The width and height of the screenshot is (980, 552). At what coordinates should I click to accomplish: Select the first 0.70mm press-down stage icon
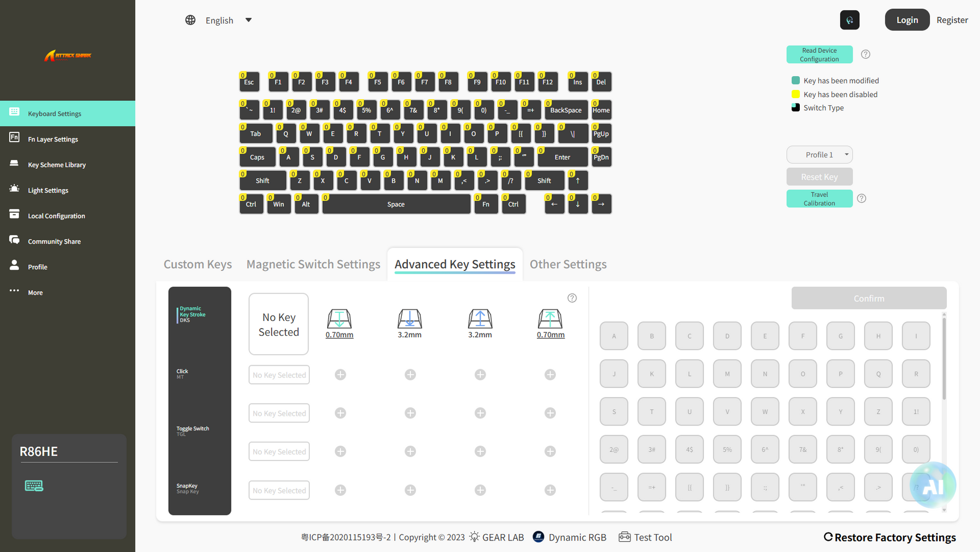pos(339,319)
